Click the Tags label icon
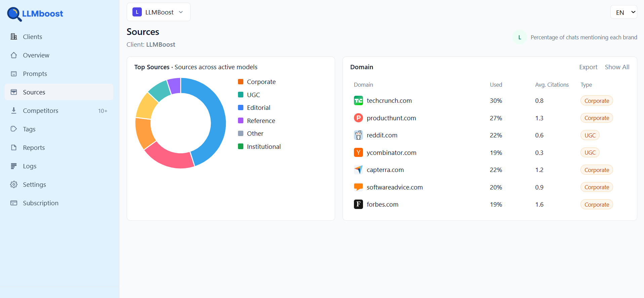 coord(14,129)
